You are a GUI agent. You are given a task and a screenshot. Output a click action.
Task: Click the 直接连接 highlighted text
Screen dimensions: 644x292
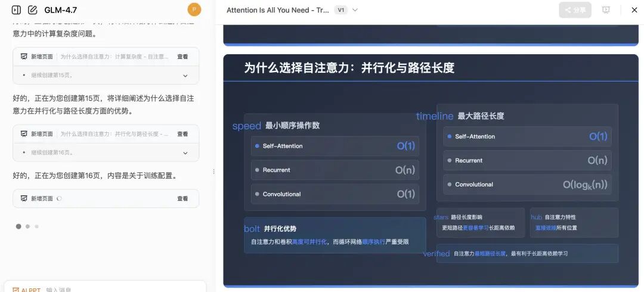[x=546, y=228]
